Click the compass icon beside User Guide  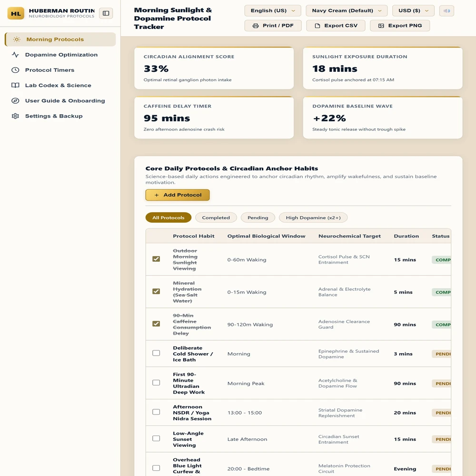(15, 101)
